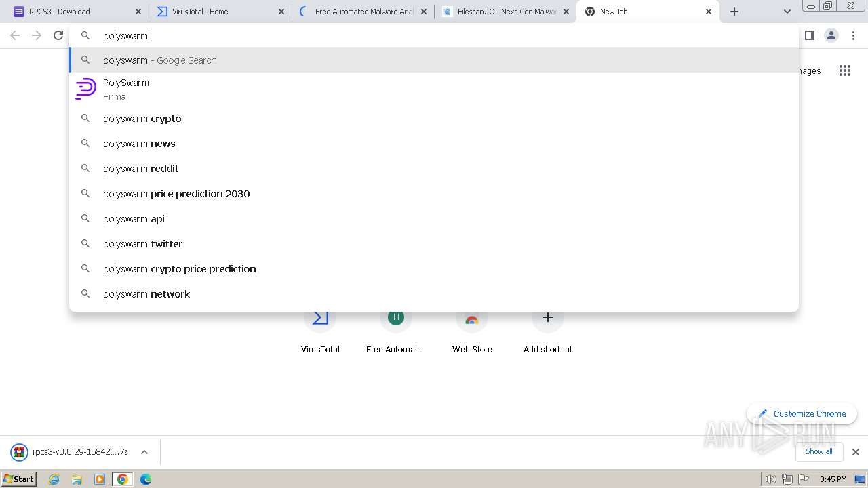Image resolution: width=868 pixels, height=488 pixels.
Task: Close the Free Automated Malware Analysis tab
Action: pyautogui.click(x=424, y=12)
